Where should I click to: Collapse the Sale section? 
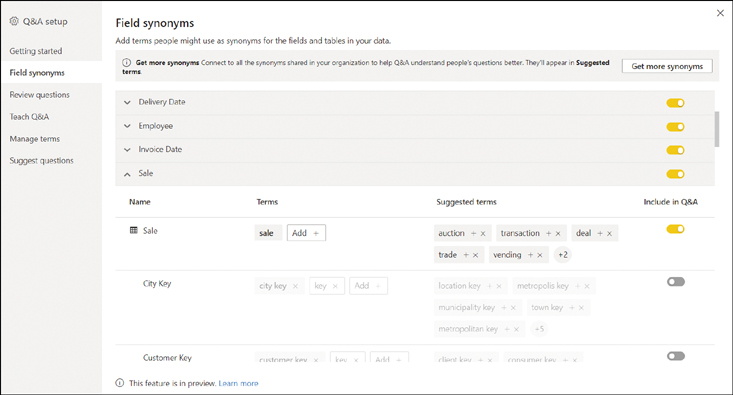coord(127,174)
